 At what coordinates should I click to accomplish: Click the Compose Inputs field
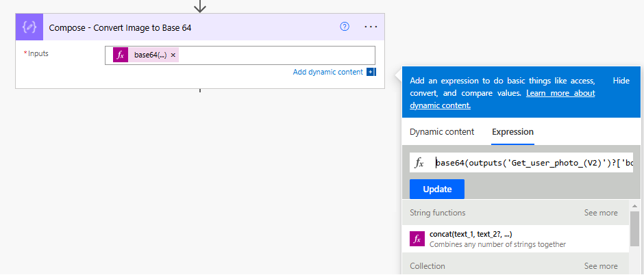coord(240,55)
